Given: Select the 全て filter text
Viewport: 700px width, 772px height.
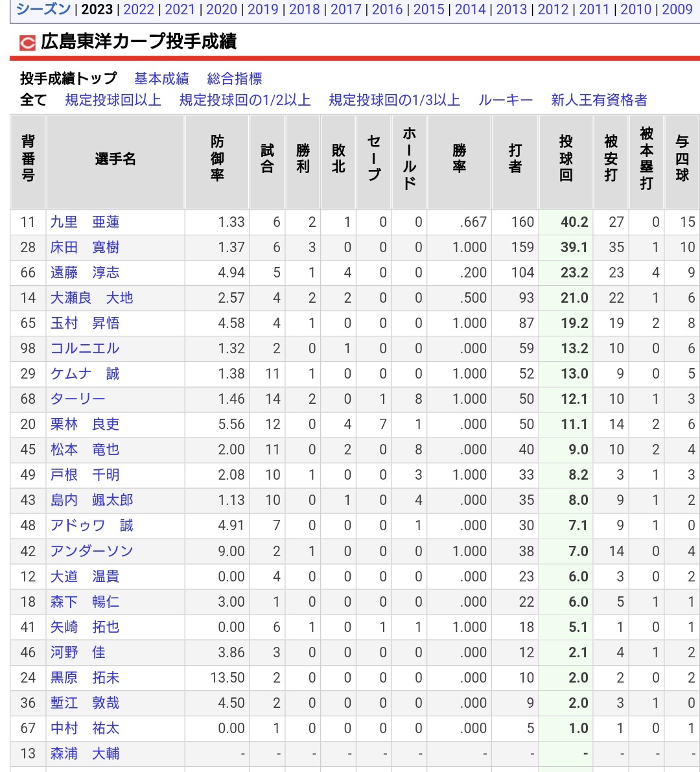Looking at the screenshot, I should [x=34, y=100].
